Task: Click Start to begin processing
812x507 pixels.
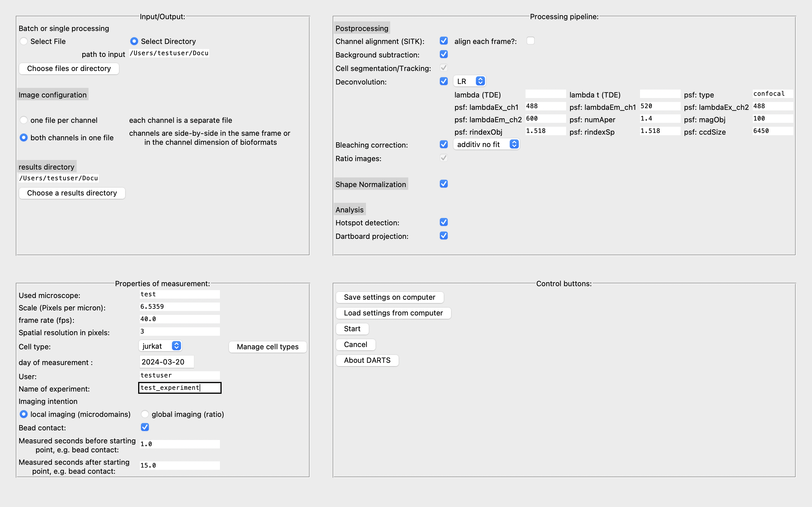Action: pos(351,328)
